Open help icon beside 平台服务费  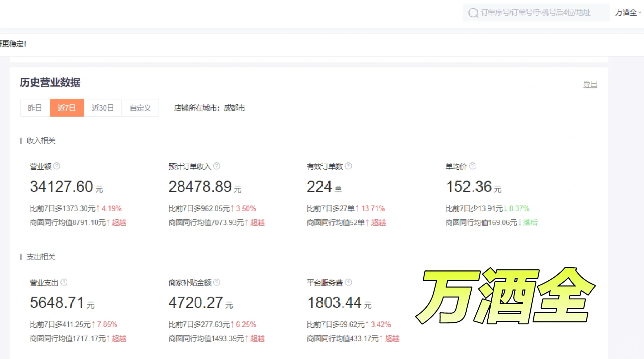[x=348, y=282]
